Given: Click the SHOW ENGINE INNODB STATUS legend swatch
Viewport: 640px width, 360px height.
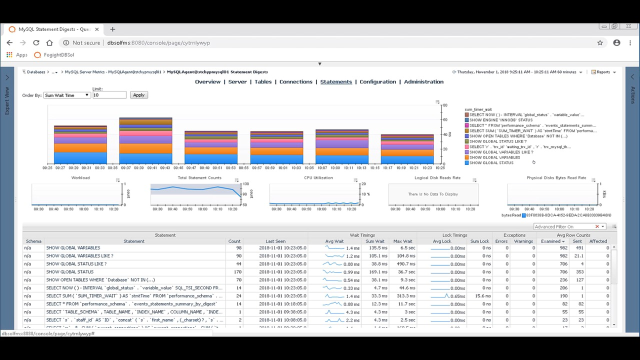Looking at the screenshot, I should [467, 120].
